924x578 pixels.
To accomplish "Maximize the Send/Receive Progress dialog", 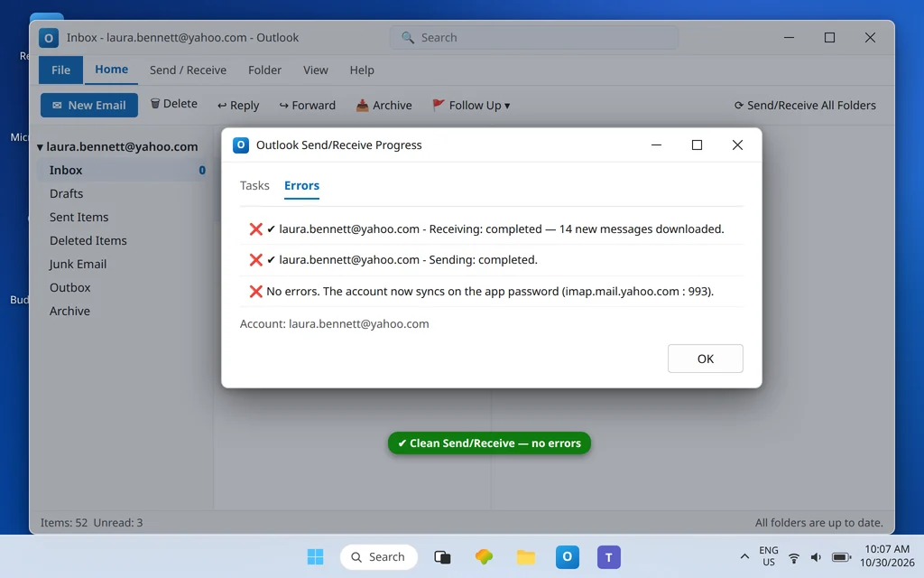I will coord(697,145).
